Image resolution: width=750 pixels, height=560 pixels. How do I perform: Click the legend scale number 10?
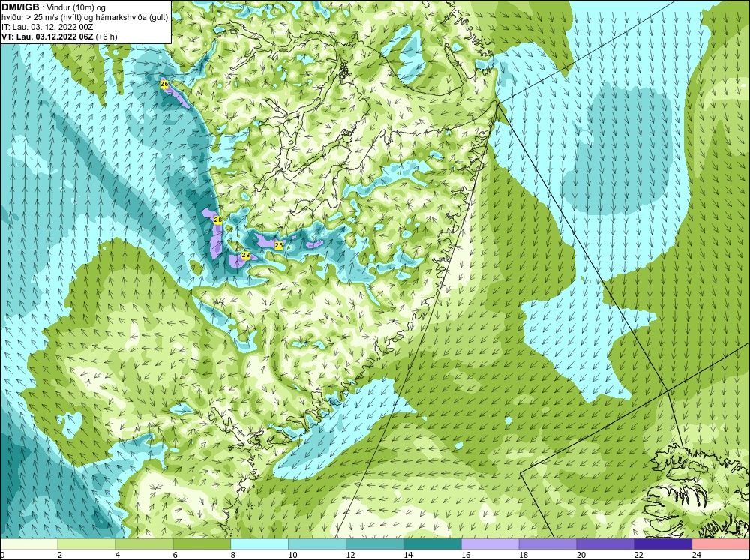[x=292, y=555]
